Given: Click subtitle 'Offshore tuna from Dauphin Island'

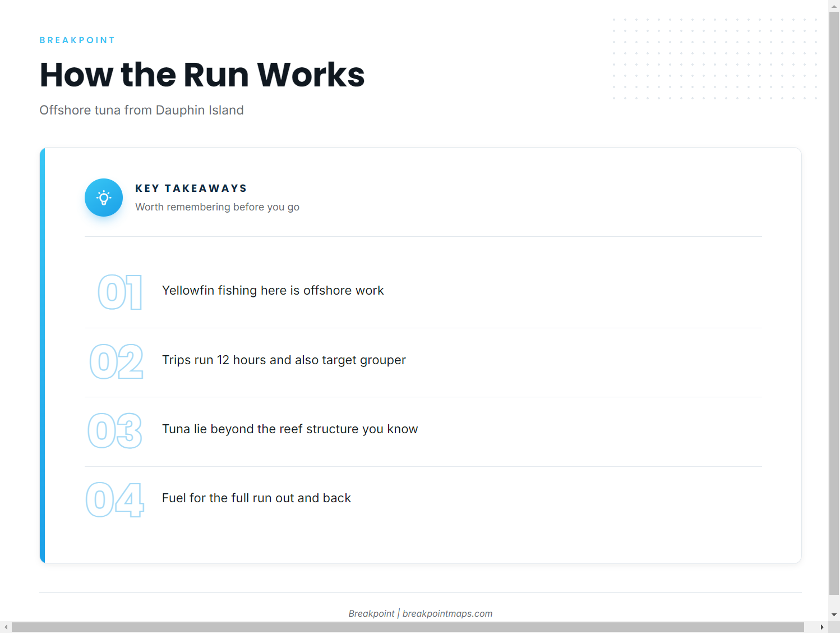Looking at the screenshot, I should pyautogui.click(x=141, y=110).
